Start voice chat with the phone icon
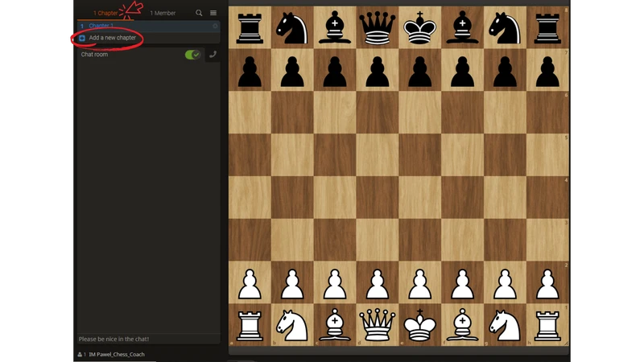The width and height of the screenshot is (644, 362). coord(213,55)
